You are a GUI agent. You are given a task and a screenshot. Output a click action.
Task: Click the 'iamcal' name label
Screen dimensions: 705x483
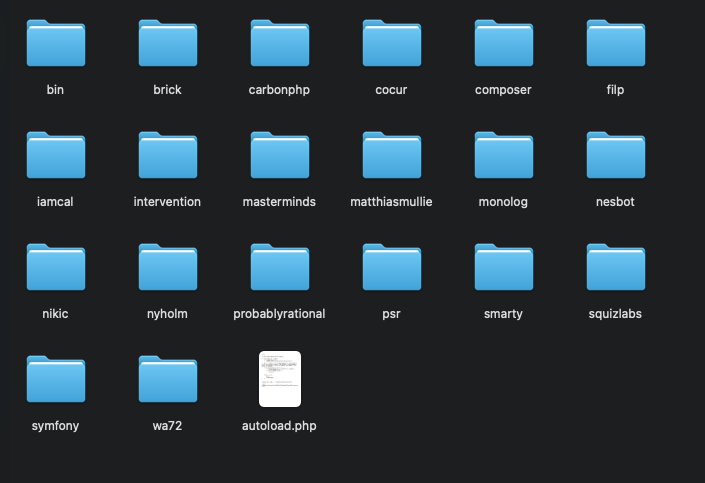pyautogui.click(x=55, y=201)
